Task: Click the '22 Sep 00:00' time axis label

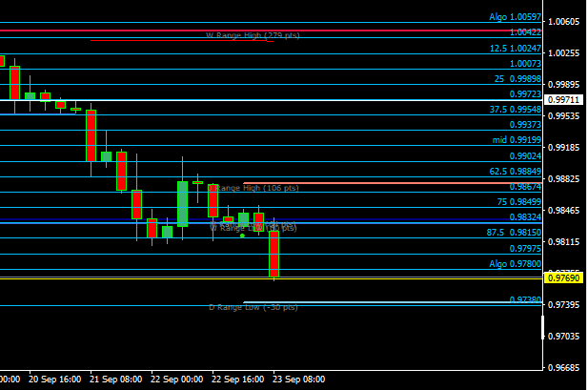Action: pyautogui.click(x=176, y=380)
